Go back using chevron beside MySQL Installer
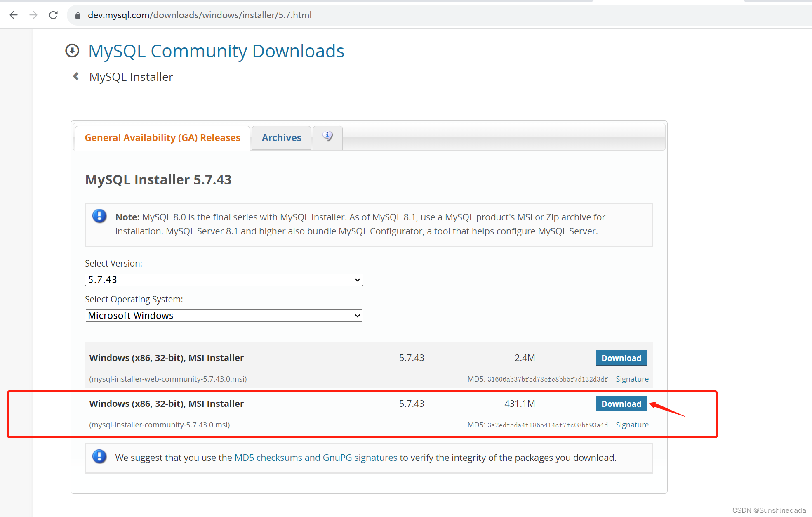 click(x=76, y=76)
